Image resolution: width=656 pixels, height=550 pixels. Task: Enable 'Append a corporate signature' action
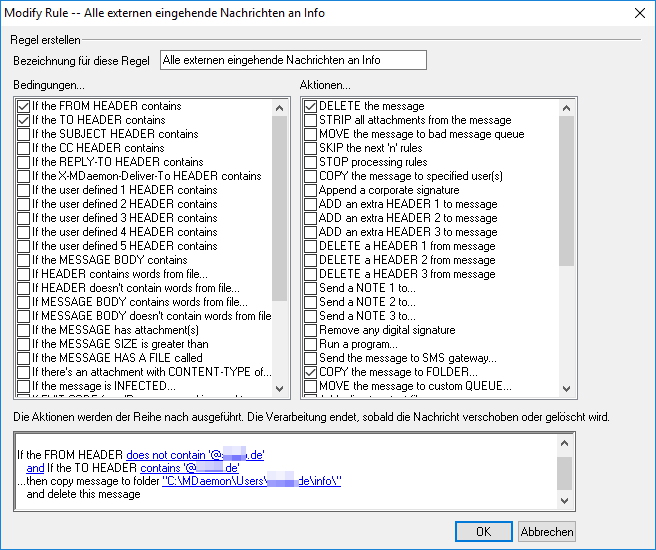pyautogui.click(x=311, y=190)
